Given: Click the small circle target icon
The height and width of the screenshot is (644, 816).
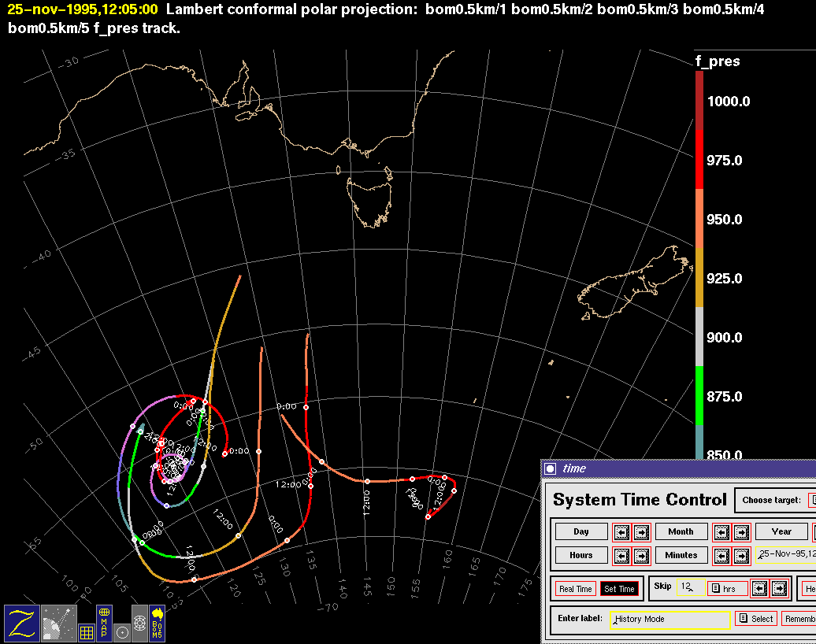Looking at the screenshot, I should click(122, 631).
